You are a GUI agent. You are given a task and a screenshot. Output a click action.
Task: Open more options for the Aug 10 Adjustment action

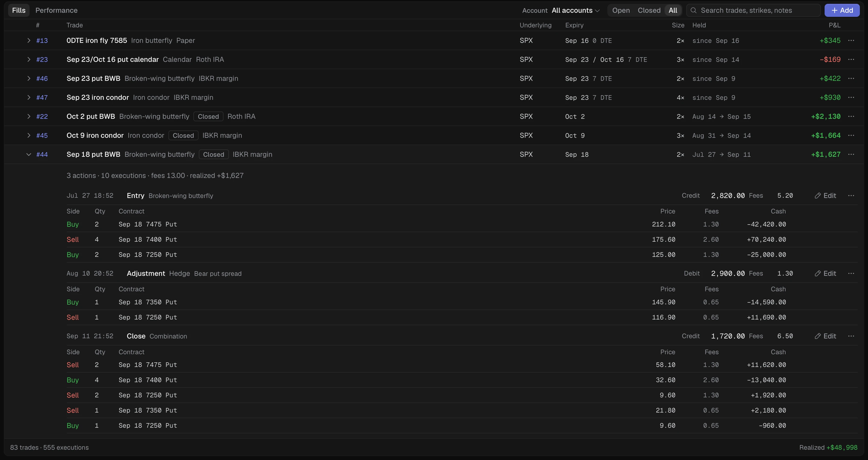851,273
